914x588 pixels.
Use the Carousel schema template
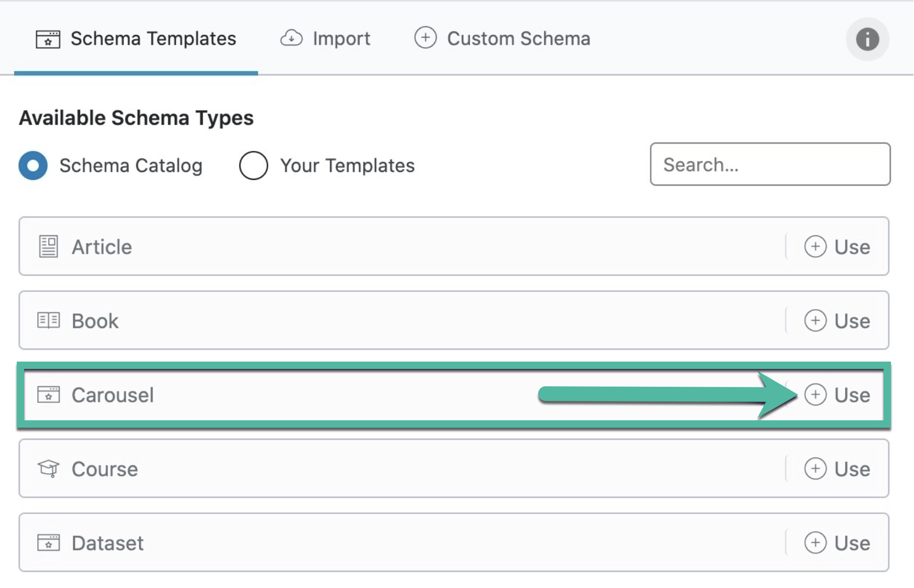click(x=837, y=395)
